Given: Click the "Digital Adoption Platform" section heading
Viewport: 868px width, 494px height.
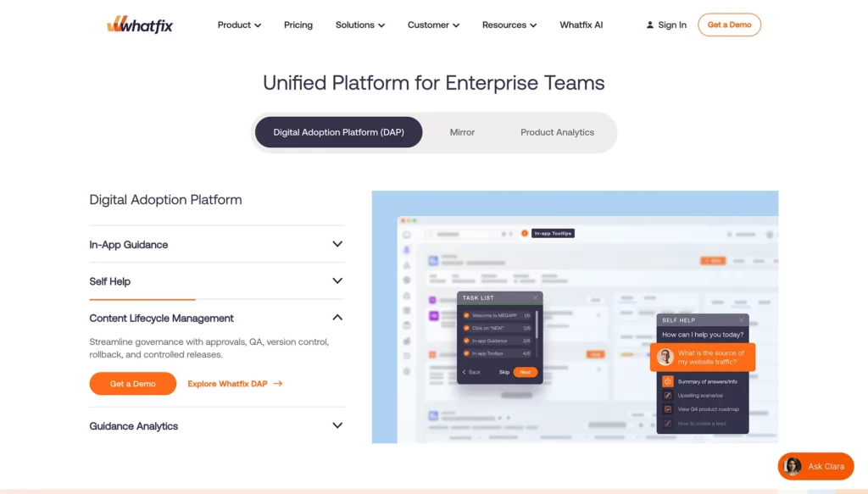Looking at the screenshot, I should click(x=165, y=200).
